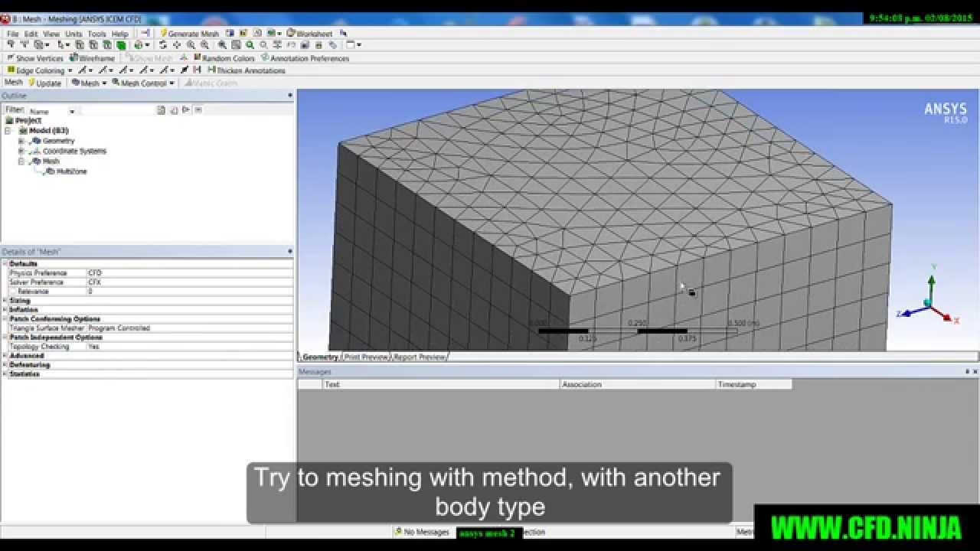Click the Solver Preference CFX value
Image resolution: width=980 pixels, height=551 pixels.
pos(190,282)
